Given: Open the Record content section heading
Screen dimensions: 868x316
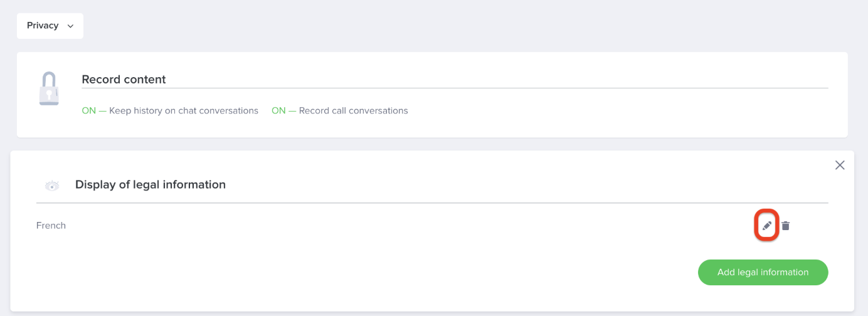Looking at the screenshot, I should click(124, 80).
